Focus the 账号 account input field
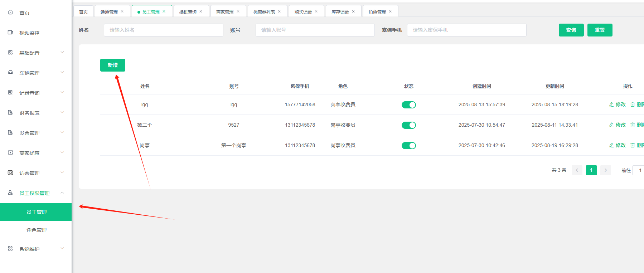This screenshot has width=644, height=273. click(x=315, y=30)
